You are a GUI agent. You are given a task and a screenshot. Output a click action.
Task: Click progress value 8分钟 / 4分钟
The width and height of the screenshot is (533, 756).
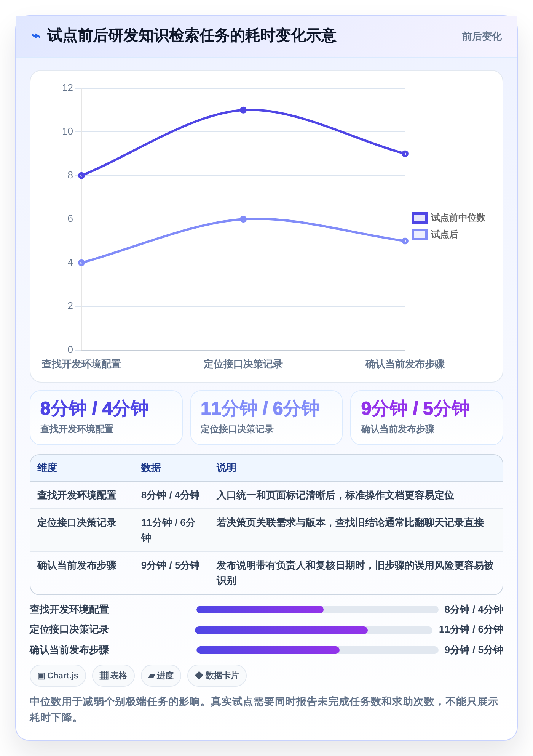tap(474, 610)
